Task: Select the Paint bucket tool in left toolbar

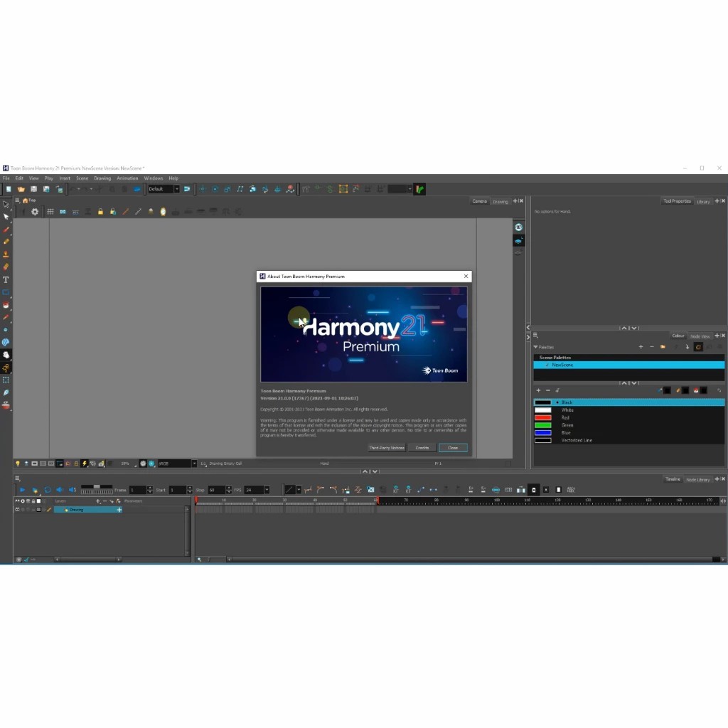Action: coord(6,305)
